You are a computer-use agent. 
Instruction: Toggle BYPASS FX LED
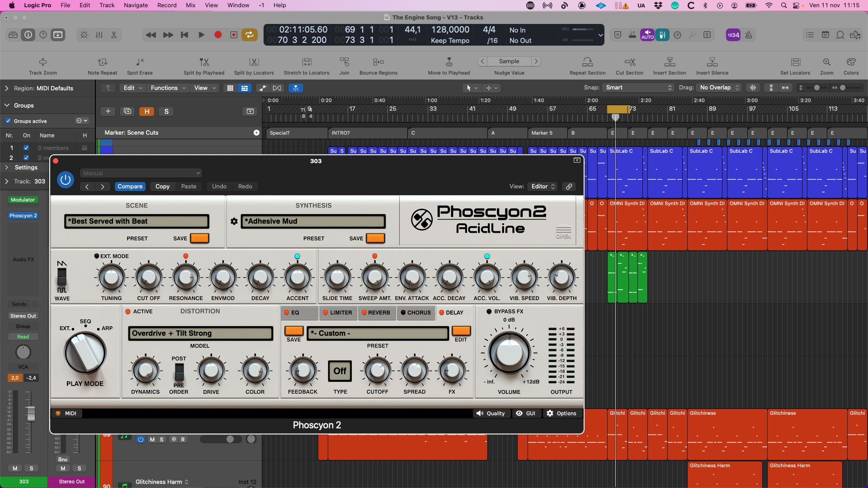click(489, 312)
